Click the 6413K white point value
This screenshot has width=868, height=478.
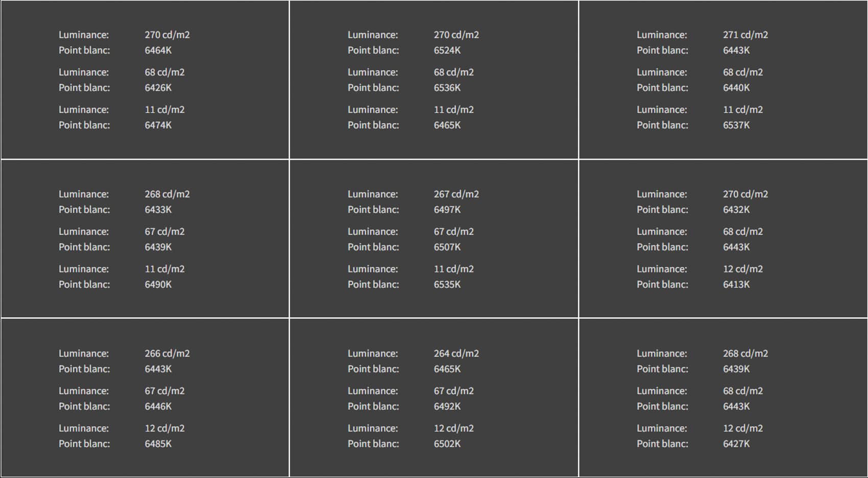pos(736,284)
